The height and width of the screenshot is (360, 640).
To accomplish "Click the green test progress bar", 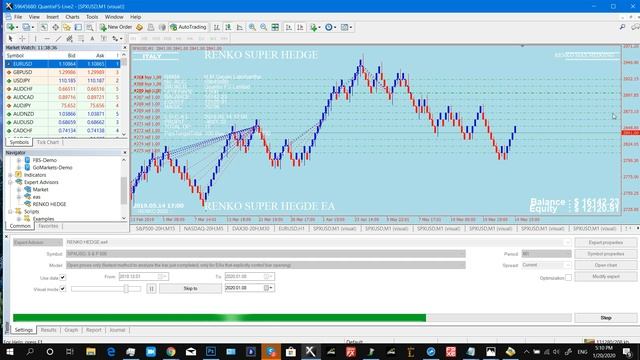I will [219, 318].
